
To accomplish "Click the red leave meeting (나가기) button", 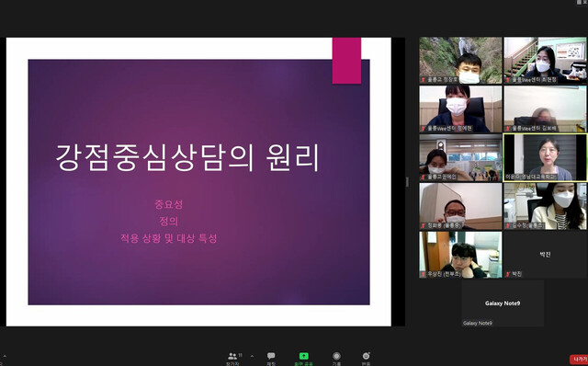I will point(579,360).
